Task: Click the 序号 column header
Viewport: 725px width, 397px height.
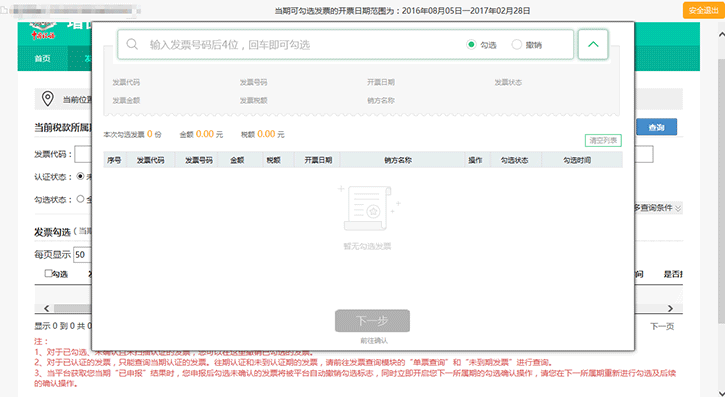Action: point(114,160)
